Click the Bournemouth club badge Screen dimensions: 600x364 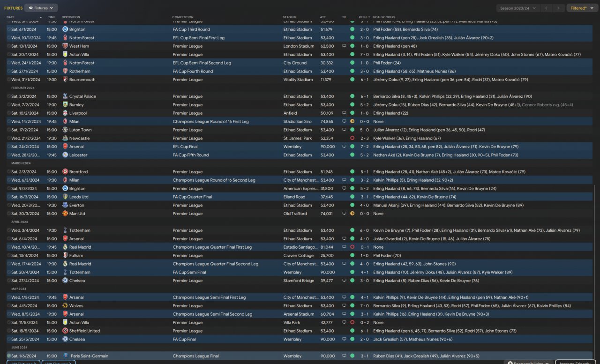pos(65,80)
